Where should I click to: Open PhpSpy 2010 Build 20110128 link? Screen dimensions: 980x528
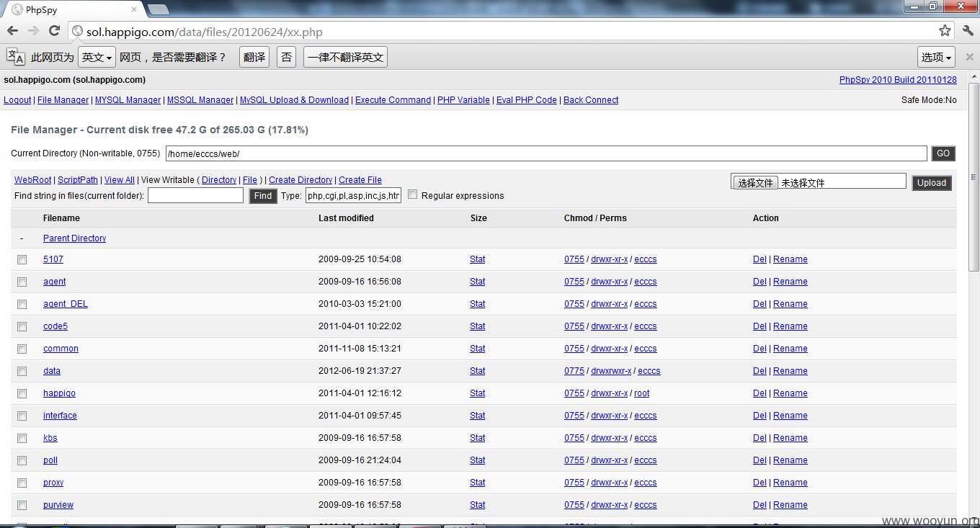click(898, 80)
